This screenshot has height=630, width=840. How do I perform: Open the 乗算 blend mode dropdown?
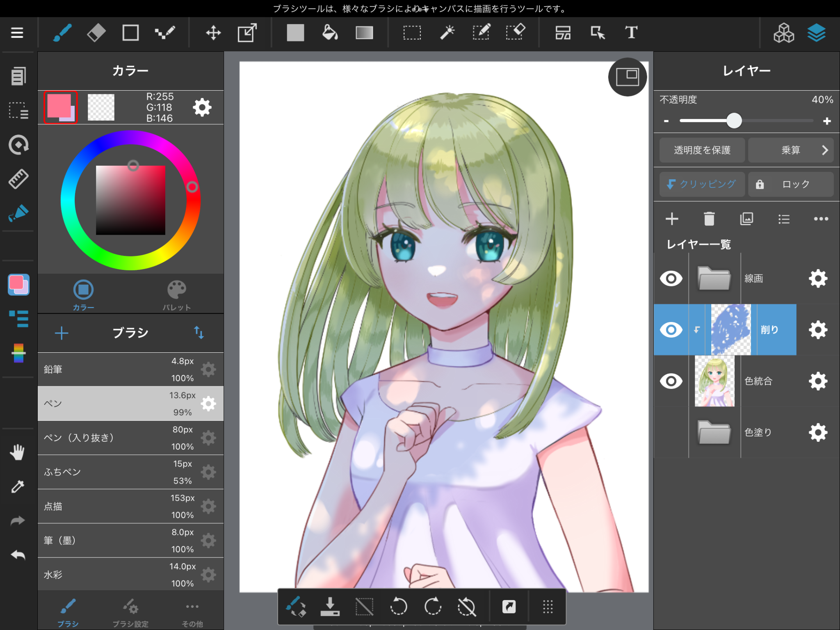(x=791, y=150)
